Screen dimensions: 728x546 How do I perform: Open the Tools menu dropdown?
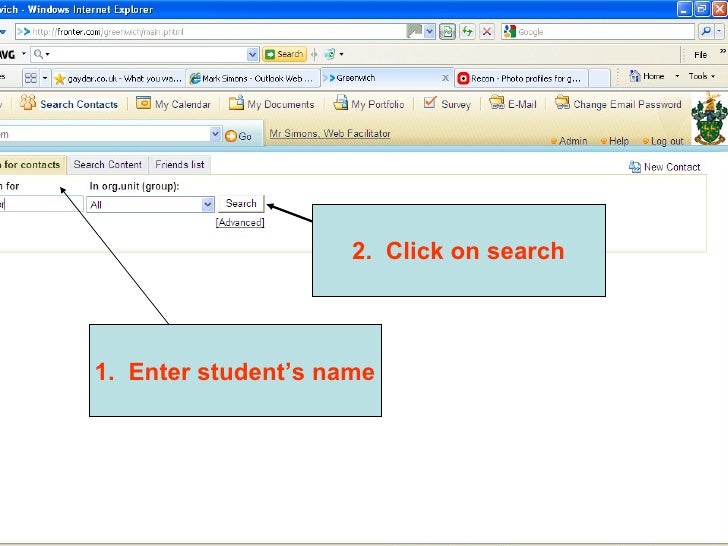point(702,76)
